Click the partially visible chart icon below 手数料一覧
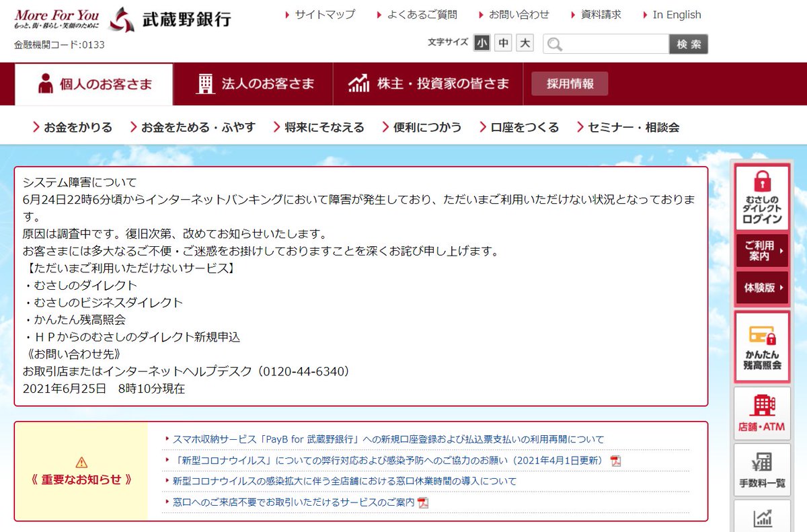The width and height of the screenshot is (807, 532). click(x=763, y=519)
